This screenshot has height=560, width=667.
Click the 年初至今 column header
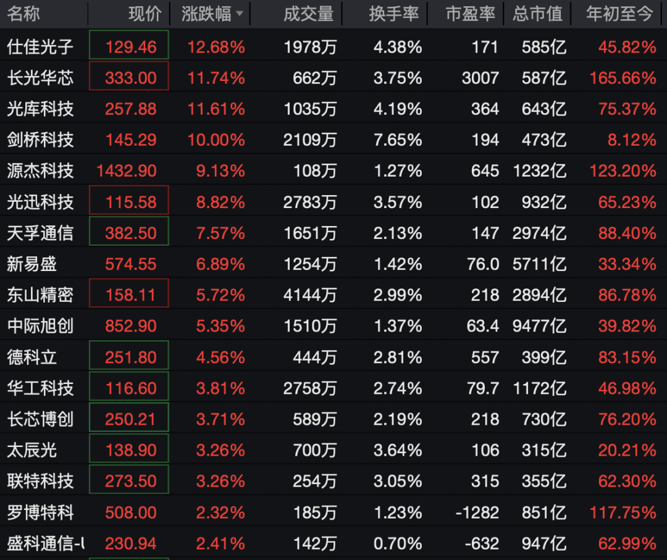point(622,14)
